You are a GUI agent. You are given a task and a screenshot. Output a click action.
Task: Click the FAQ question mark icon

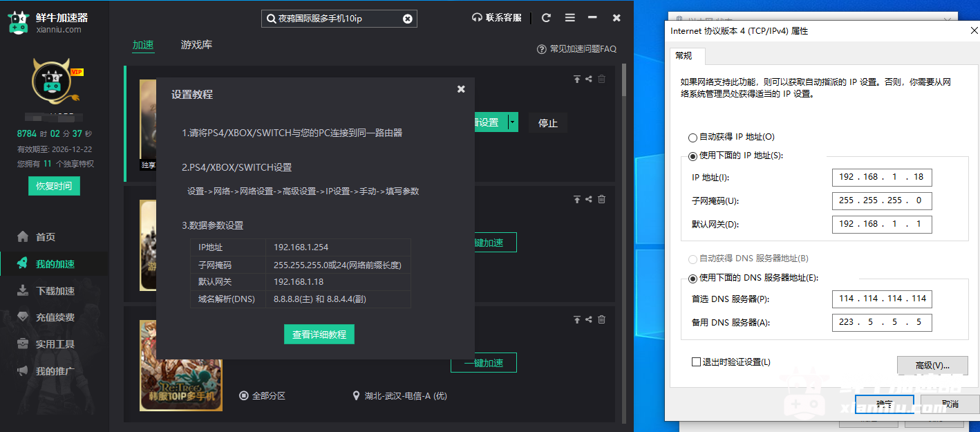click(542, 49)
